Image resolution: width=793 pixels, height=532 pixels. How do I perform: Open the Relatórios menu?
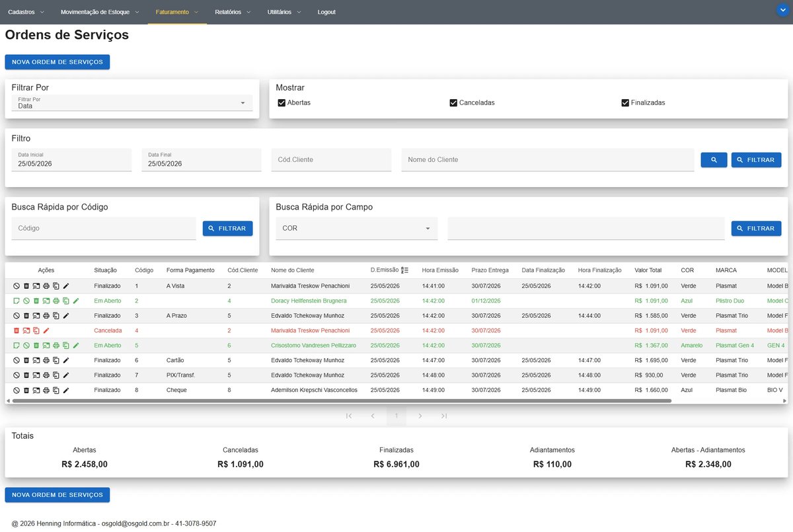point(233,12)
